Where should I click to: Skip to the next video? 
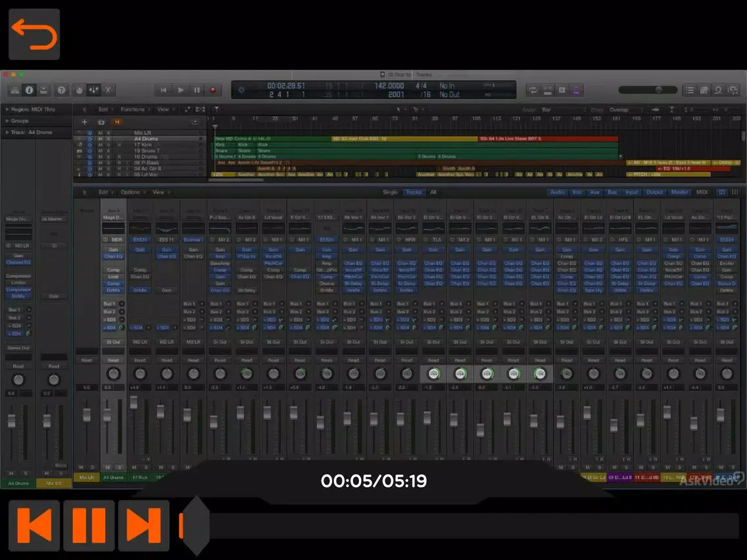(143, 525)
